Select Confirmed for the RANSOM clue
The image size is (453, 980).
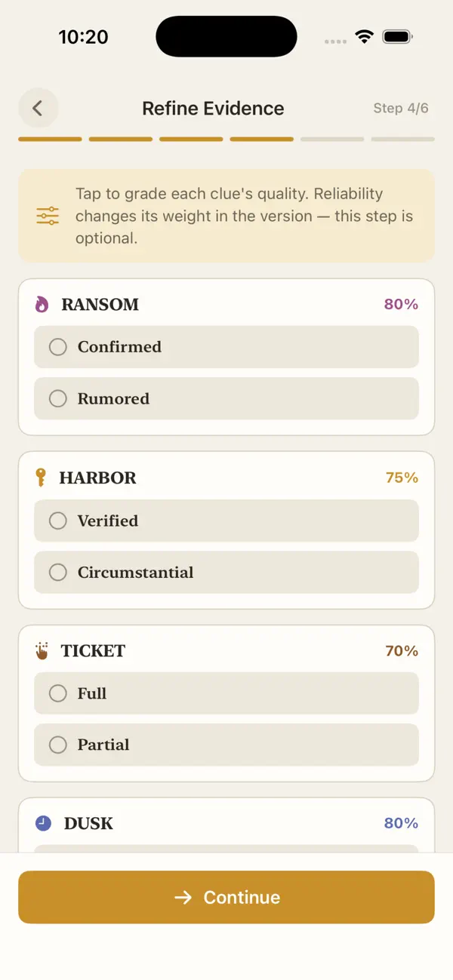(226, 347)
